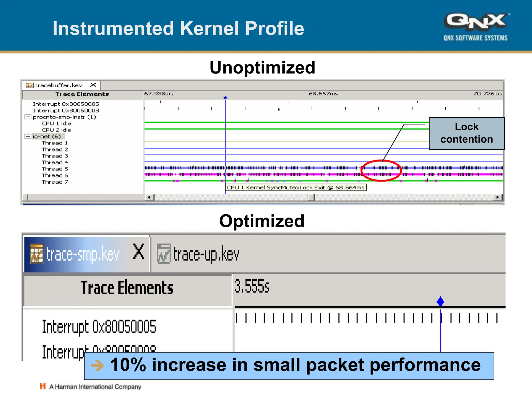Close the tracebuffer.kev tab
Image resolution: width=532 pixels, height=399 pixels.
(93, 85)
